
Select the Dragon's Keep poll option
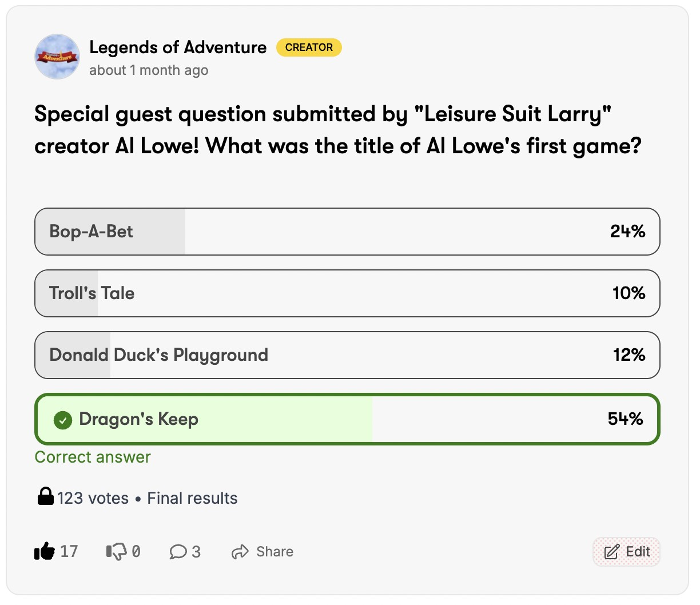coord(347,419)
